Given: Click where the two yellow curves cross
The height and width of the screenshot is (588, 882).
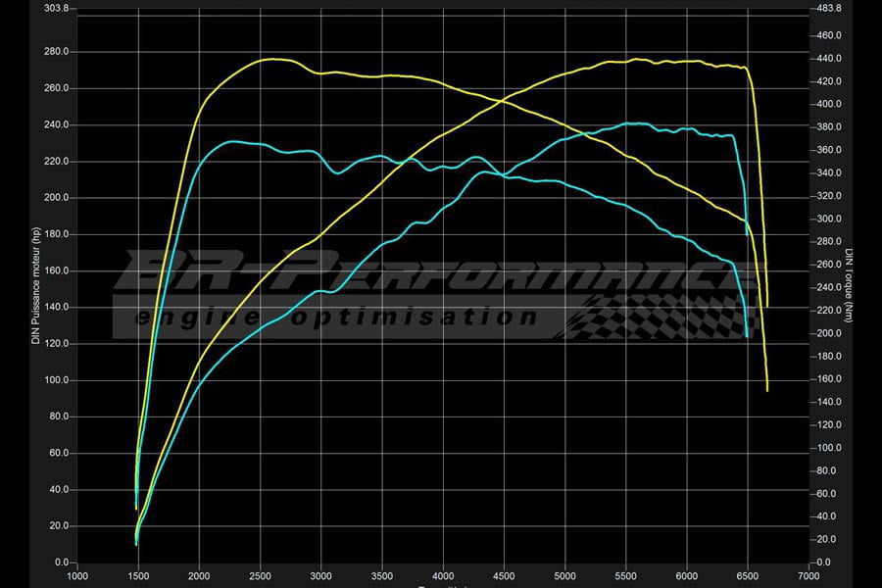Looking at the screenshot, I should (x=503, y=99).
